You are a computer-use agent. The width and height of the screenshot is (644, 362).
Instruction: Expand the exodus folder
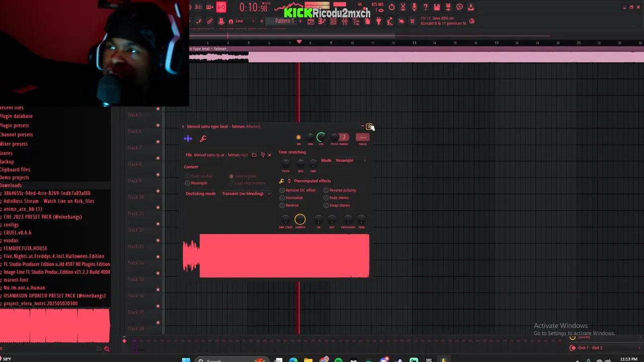point(10,240)
